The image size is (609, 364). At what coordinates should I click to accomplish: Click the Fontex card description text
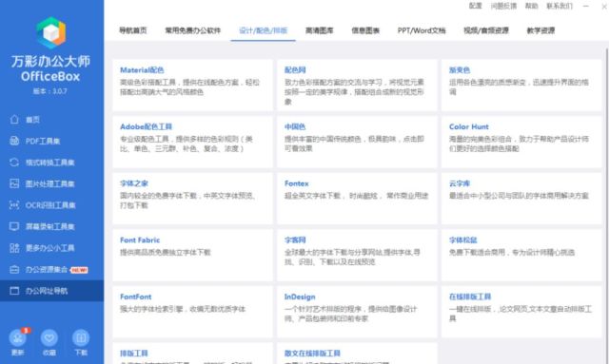pyautogui.click(x=356, y=196)
